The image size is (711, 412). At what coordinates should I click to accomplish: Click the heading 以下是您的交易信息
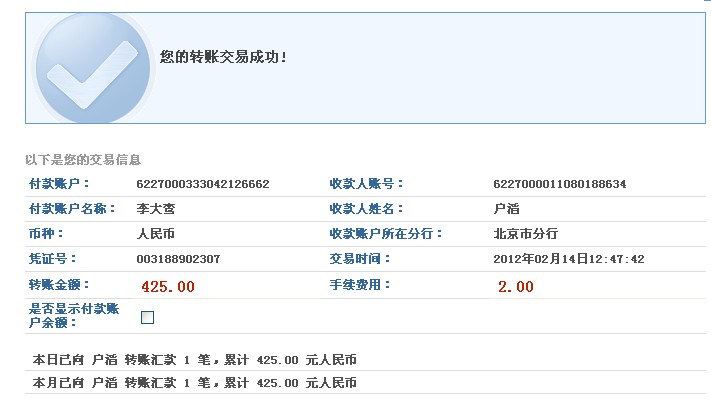pyautogui.click(x=83, y=160)
